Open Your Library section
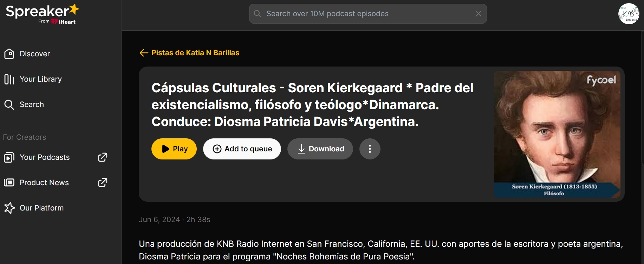 33,79
